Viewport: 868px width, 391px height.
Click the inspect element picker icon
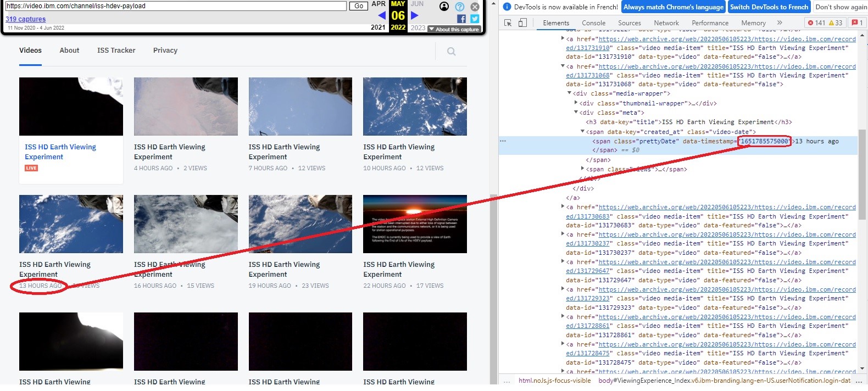click(x=508, y=23)
